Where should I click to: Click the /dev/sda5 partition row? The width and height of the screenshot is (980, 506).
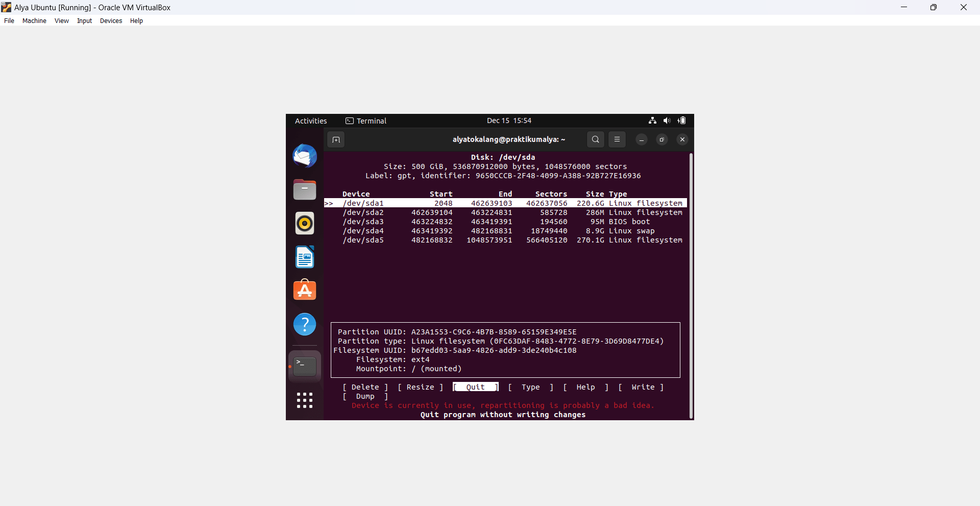pyautogui.click(x=505, y=240)
